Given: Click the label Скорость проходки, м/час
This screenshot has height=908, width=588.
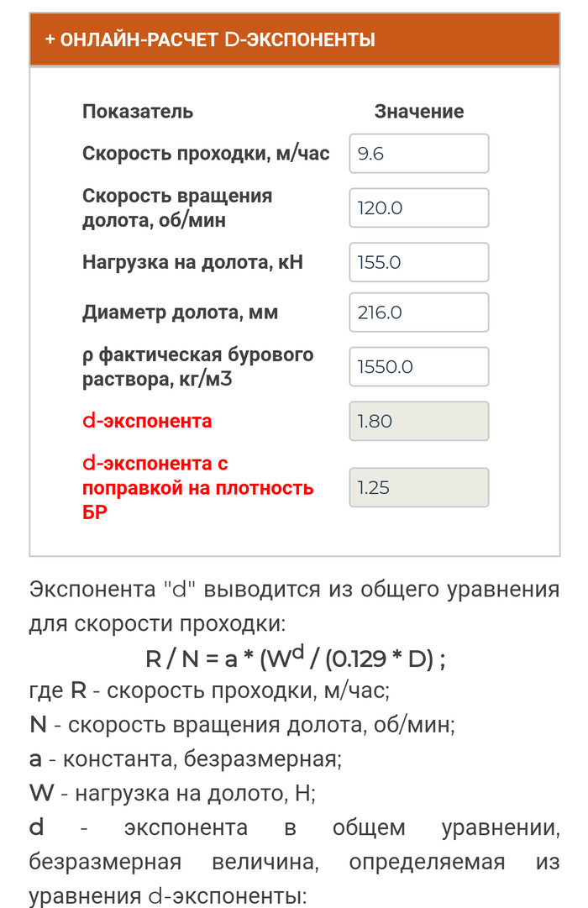Looking at the screenshot, I should [206, 154].
